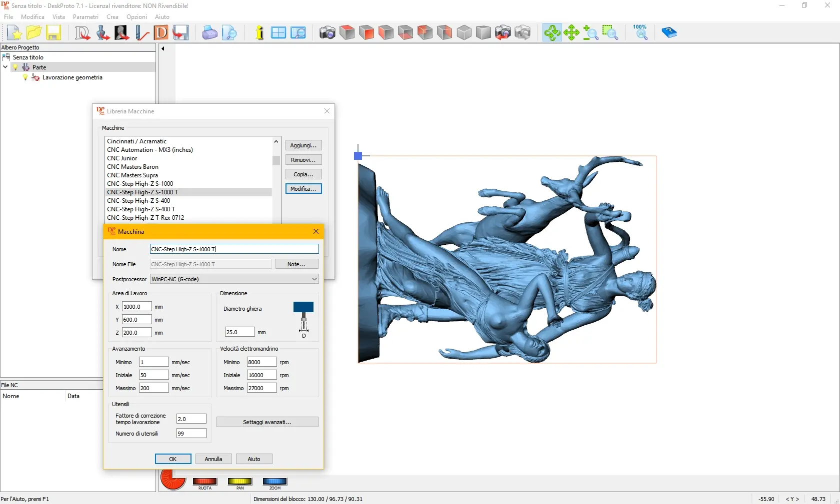Select the plain gray isometric cube view
This screenshot has width=840, height=504.
click(464, 32)
